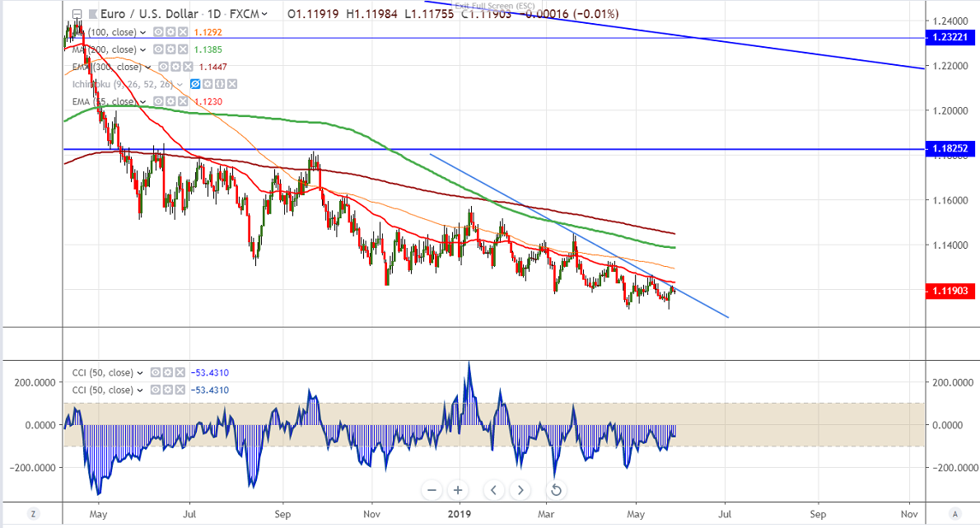
Task: Click the 1.14000 level on price scale
Action: [x=950, y=245]
